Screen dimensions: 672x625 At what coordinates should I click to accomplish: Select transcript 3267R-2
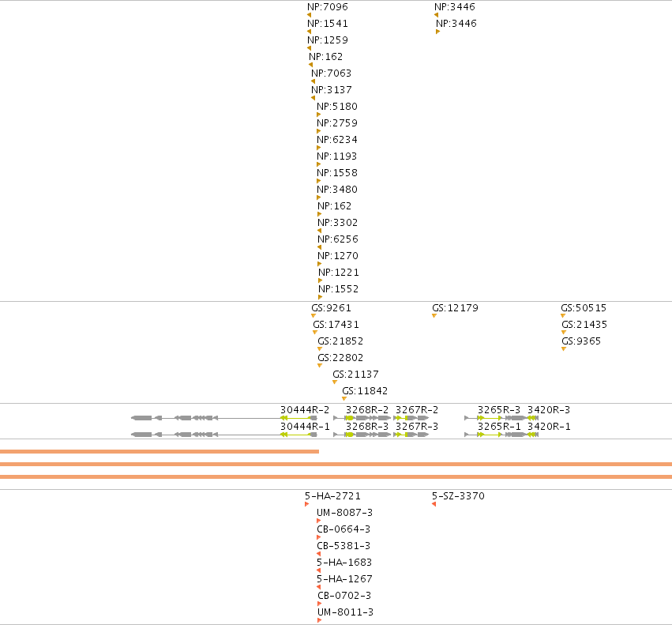click(417, 410)
